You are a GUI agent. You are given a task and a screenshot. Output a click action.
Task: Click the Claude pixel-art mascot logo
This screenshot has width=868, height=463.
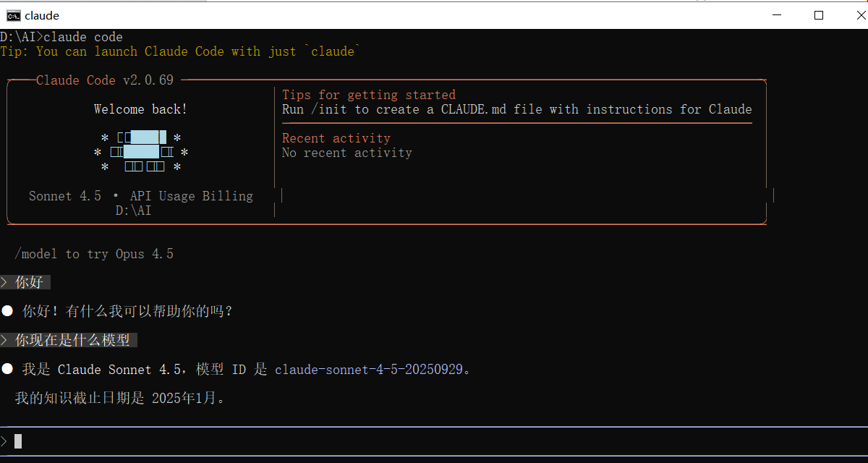(141, 152)
